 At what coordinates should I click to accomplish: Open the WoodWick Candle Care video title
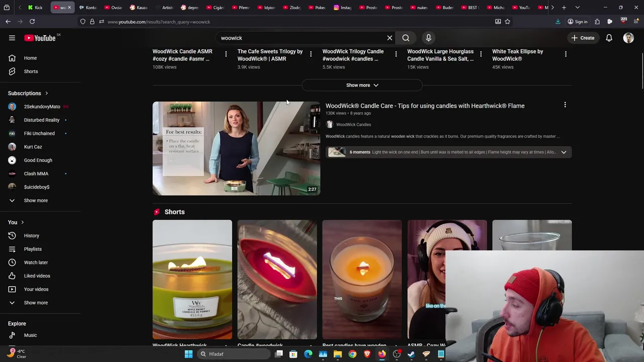pos(425,106)
